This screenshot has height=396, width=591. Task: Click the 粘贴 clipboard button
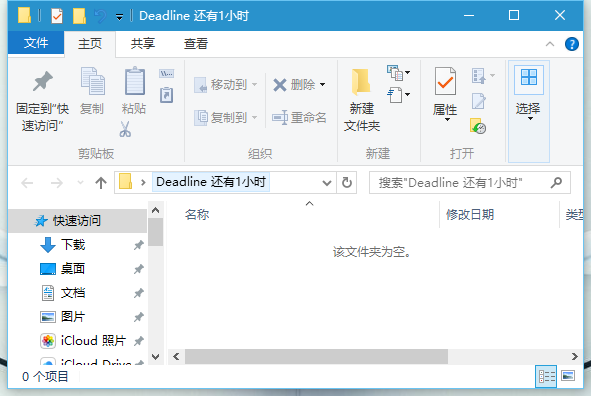pos(134,91)
